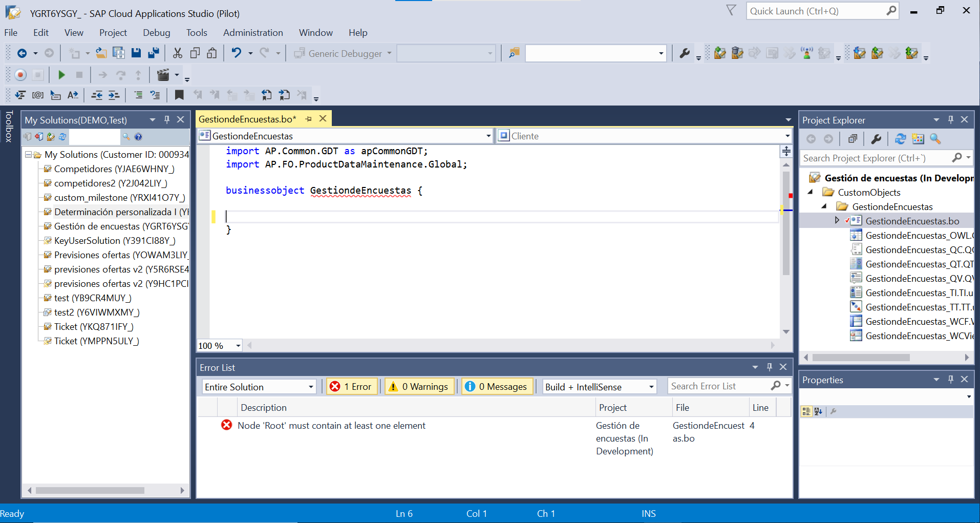Viewport: 980px width, 523px height.
Task: Open the Build + IntelliSense dropdown
Action: pyautogui.click(x=600, y=387)
